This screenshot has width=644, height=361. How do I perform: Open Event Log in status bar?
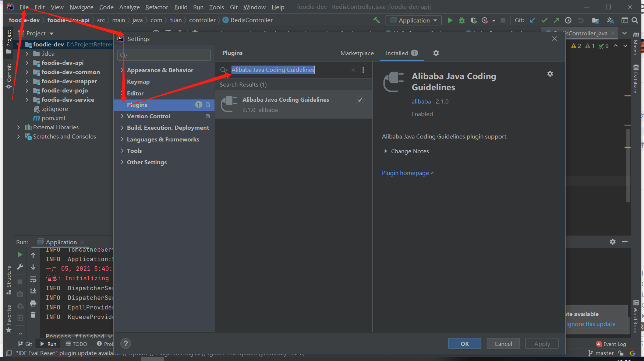(x=611, y=344)
